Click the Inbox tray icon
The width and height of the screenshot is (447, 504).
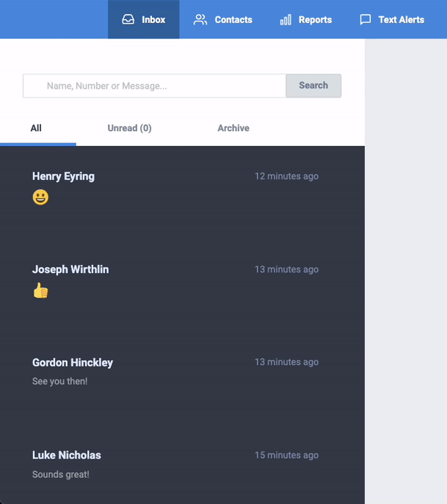128,19
